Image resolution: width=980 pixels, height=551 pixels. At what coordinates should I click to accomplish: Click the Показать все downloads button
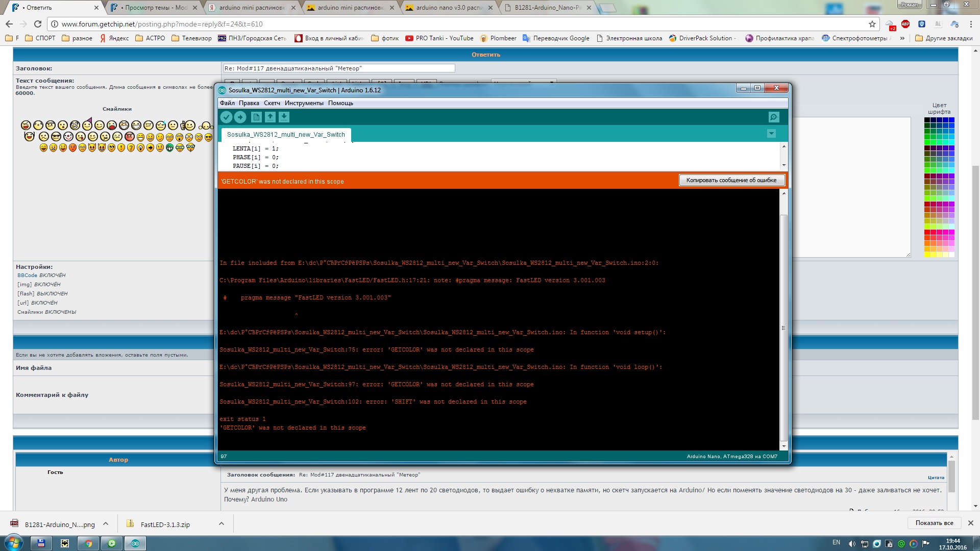(x=934, y=523)
